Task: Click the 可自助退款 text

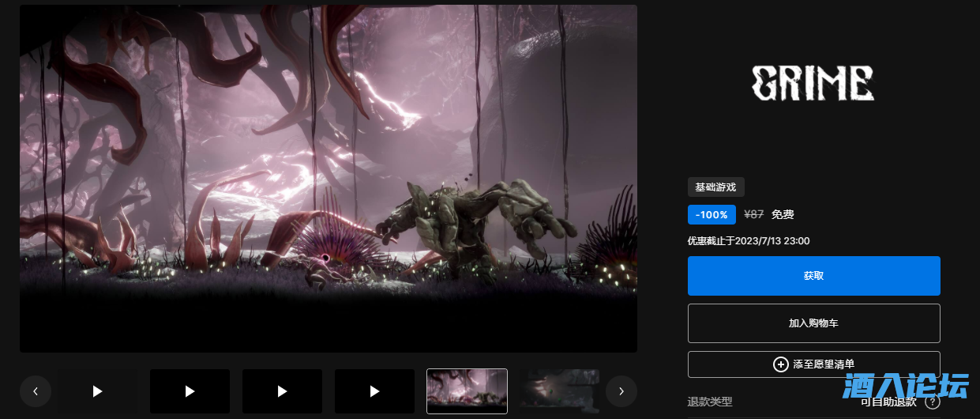Action: tap(888, 402)
